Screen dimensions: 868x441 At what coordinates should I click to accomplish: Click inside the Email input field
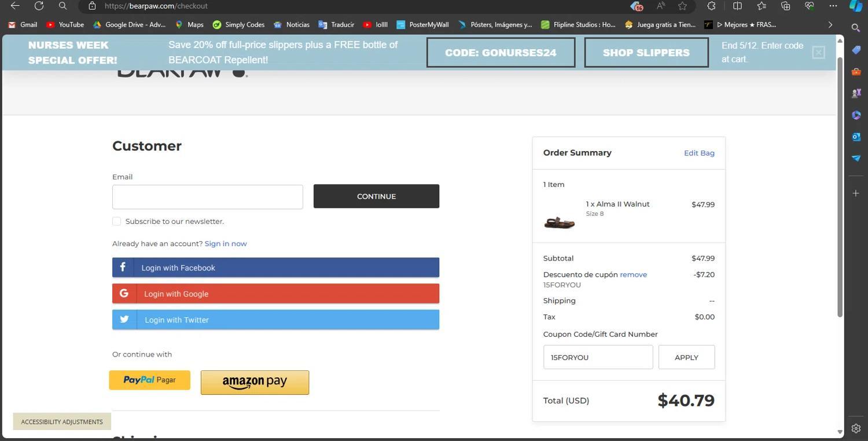click(x=207, y=197)
